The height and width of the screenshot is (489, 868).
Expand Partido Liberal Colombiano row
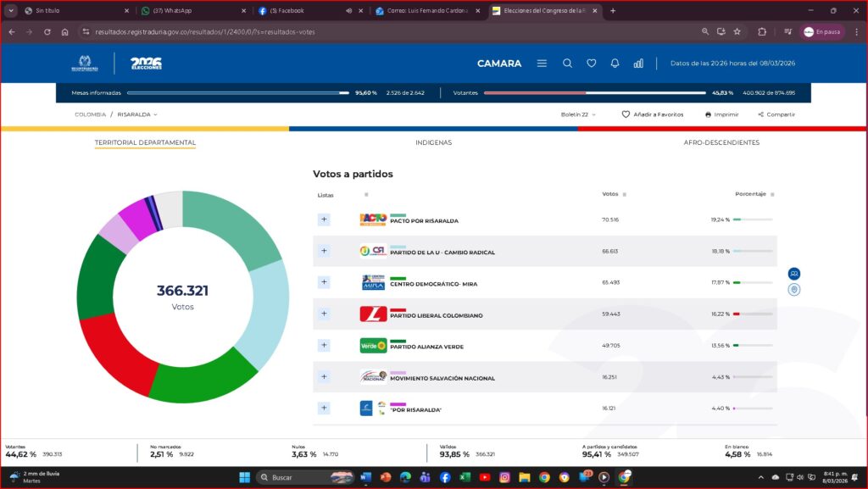[323, 314]
